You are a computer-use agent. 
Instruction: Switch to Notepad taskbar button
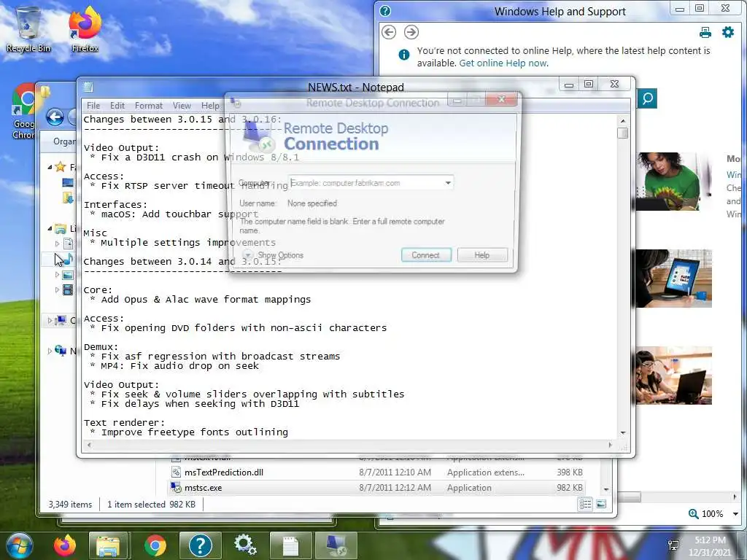(290, 545)
